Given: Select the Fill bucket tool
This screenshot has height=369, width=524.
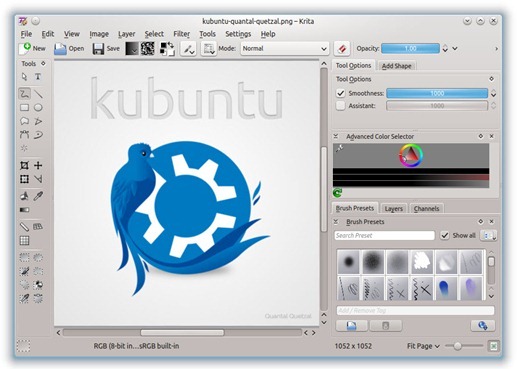Looking at the screenshot, I should pyautogui.click(x=24, y=196).
